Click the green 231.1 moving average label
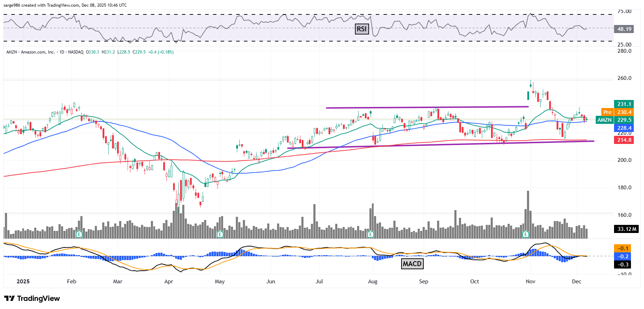Viewport: 644px width, 309px height. [624, 104]
